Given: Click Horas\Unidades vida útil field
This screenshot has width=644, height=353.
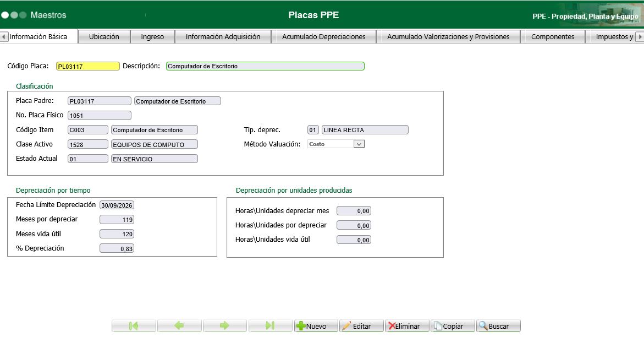Looking at the screenshot, I should (354, 240).
